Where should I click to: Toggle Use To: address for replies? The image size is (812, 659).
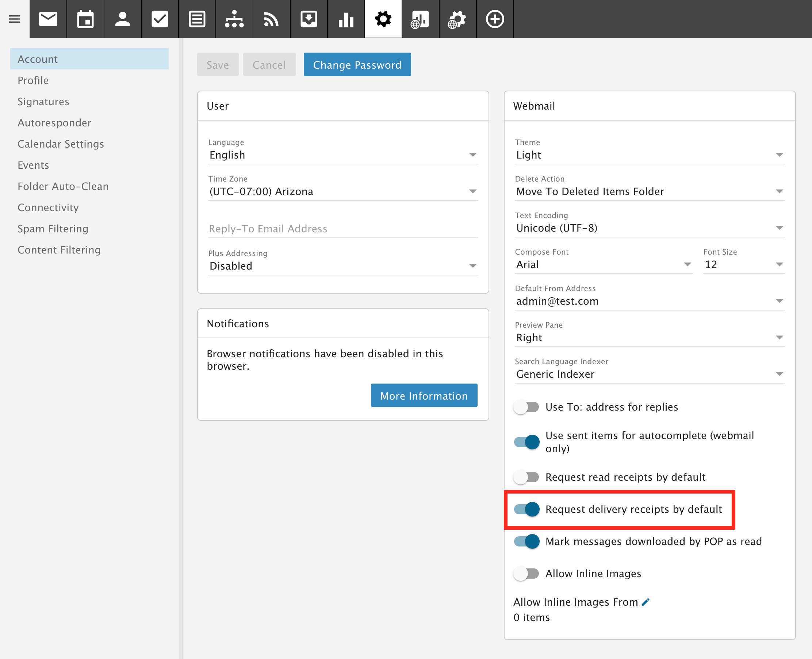[x=526, y=407]
